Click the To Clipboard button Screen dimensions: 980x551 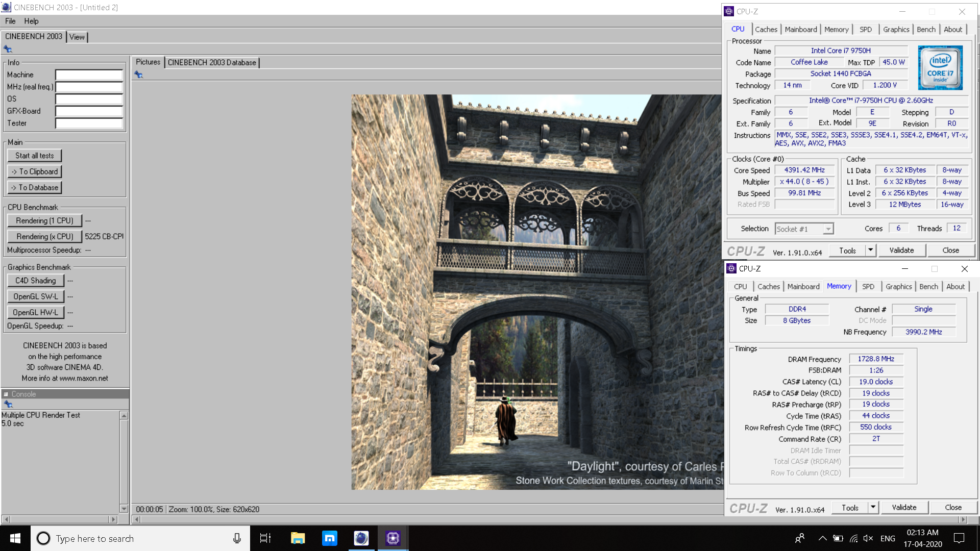click(35, 171)
